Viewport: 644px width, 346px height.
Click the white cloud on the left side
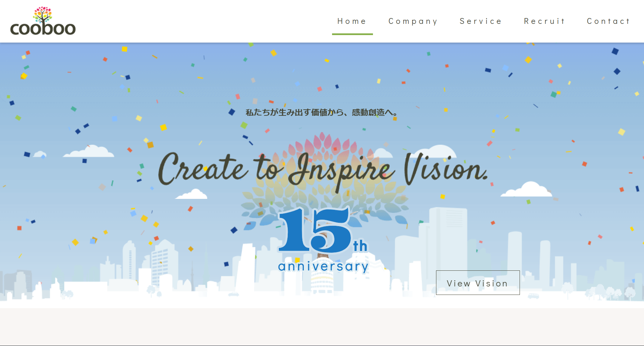coord(89,152)
